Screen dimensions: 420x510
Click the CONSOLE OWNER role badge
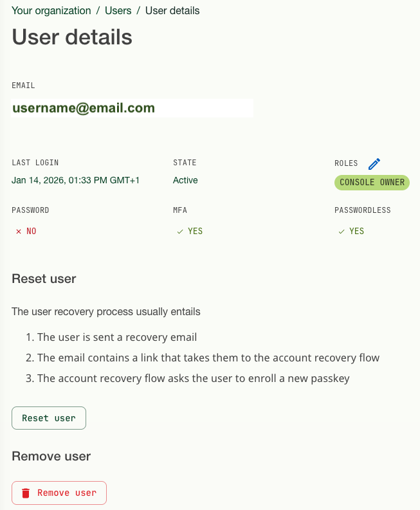(x=372, y=183)
